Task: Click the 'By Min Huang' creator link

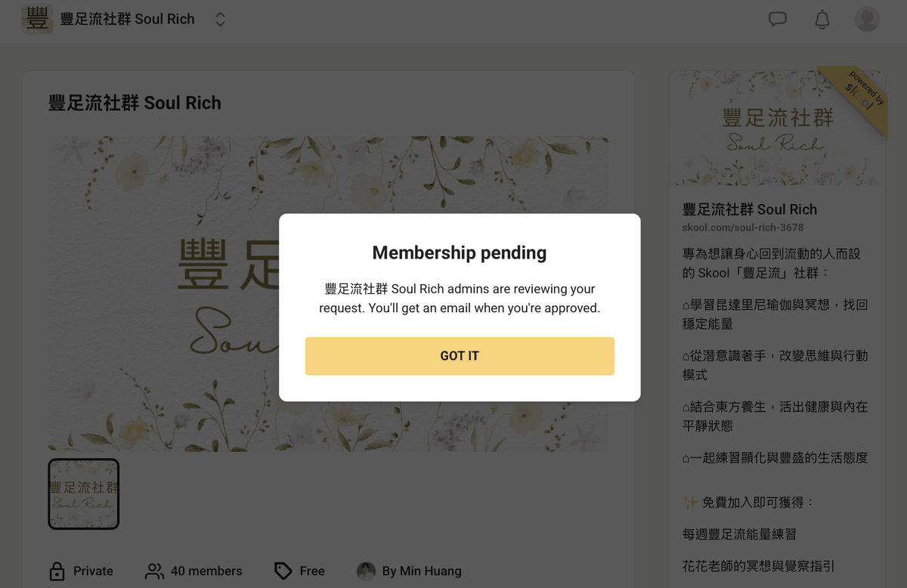Action: pyautogui.click(x=422, y=571)
